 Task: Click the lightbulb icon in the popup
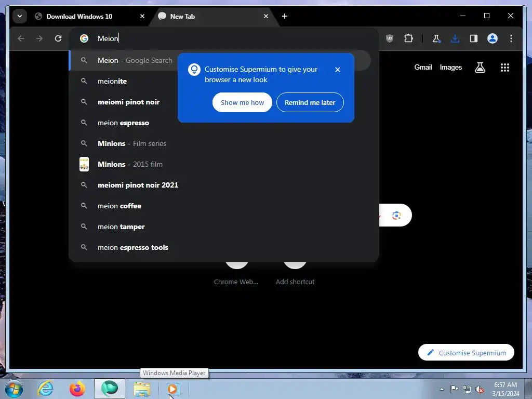pos(194,70)
